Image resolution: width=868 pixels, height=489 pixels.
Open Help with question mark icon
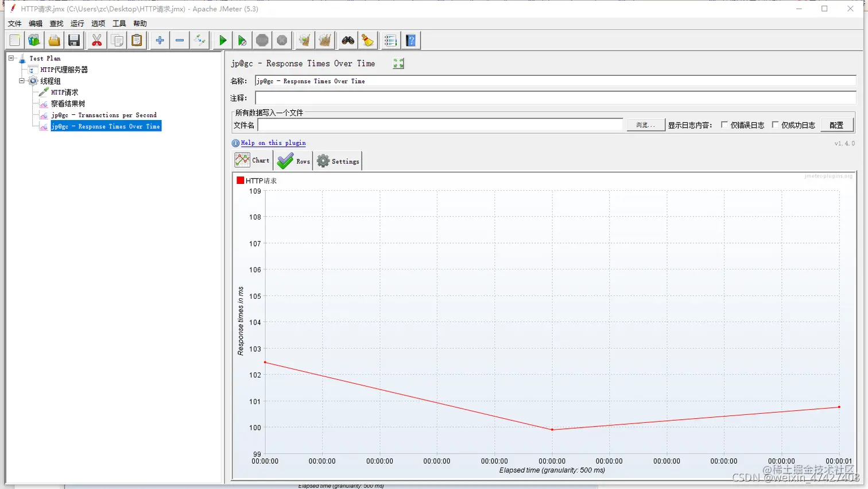click(411, 40)
